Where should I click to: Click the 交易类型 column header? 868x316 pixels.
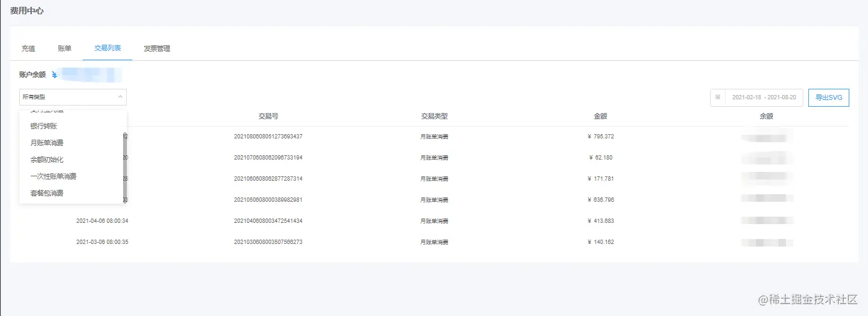point(434,116)
